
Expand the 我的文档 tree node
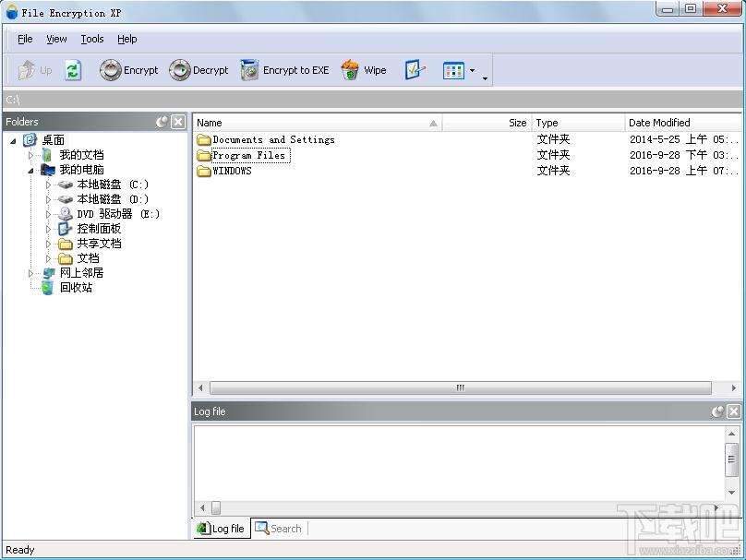point(30,155)
